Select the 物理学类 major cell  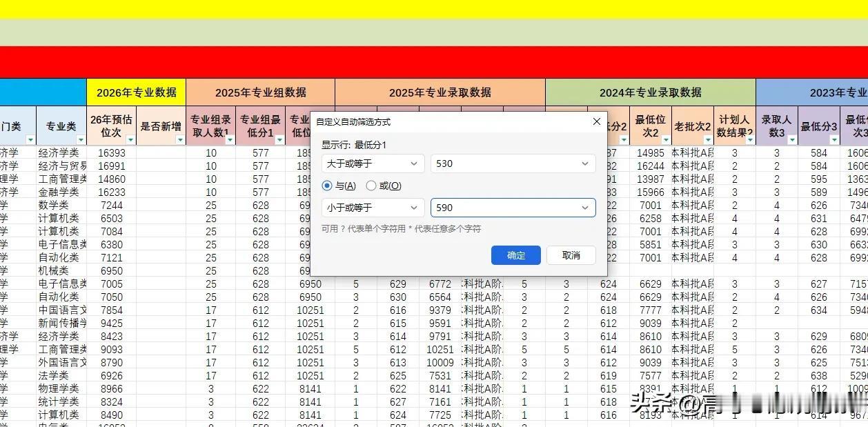coord(62,389)
